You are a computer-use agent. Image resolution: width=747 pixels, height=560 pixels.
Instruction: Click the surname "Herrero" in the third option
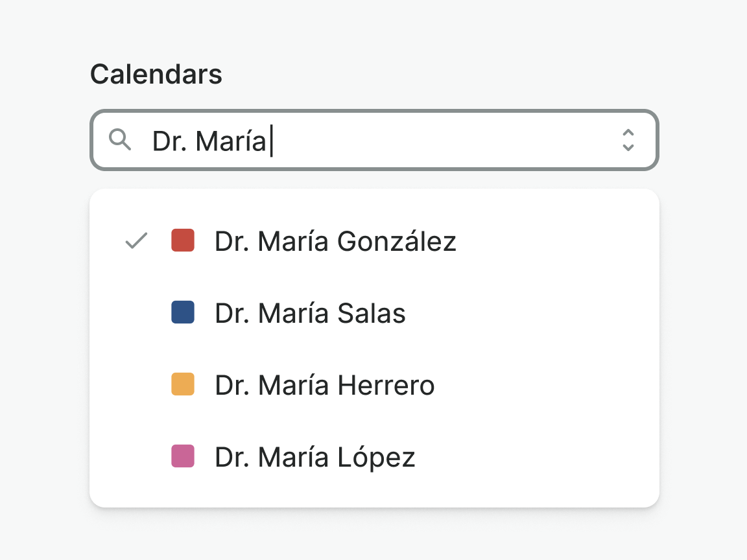pos(386,385)
